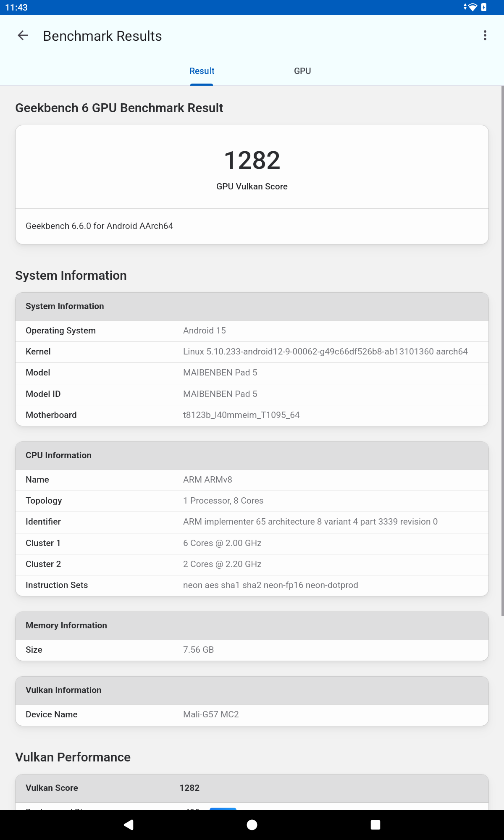The width and height of the screenshot is (504, 840).
Task: Tap the back arrow in the header
Action: 23,36
